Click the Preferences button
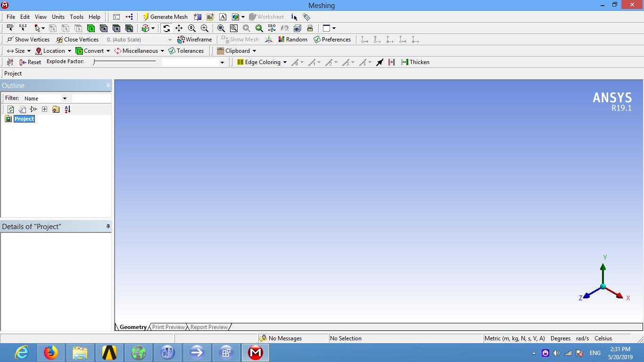Image resolution: width=644 pixels, height=362 pixels. pyautogui.click(x=332, y=39)
